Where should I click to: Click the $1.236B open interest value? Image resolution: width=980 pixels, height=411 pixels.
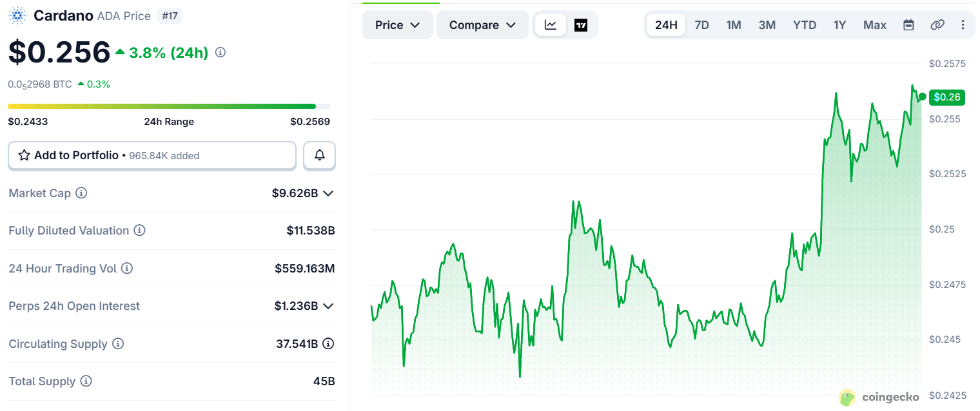point(295,306)
